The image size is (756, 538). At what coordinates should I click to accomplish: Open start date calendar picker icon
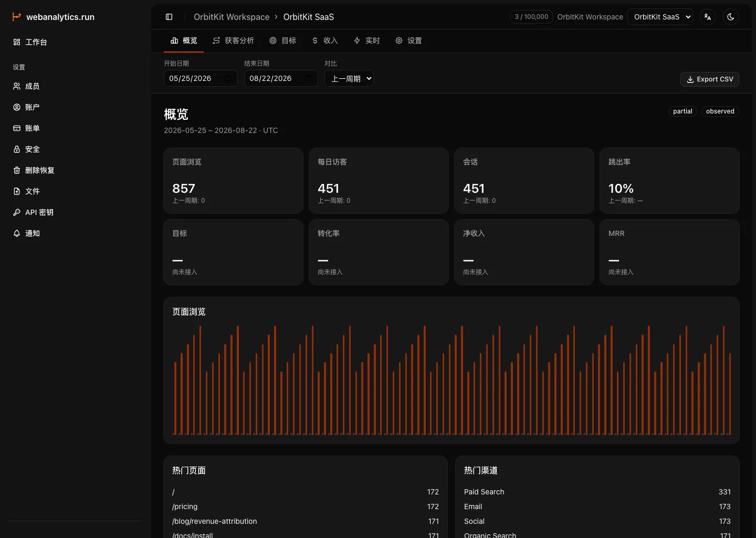click(x=228, y=78)
